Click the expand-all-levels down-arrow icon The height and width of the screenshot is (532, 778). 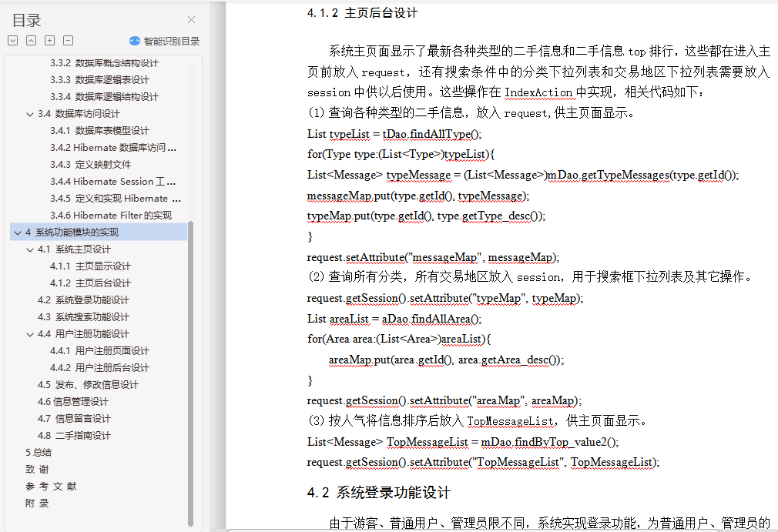13,41
